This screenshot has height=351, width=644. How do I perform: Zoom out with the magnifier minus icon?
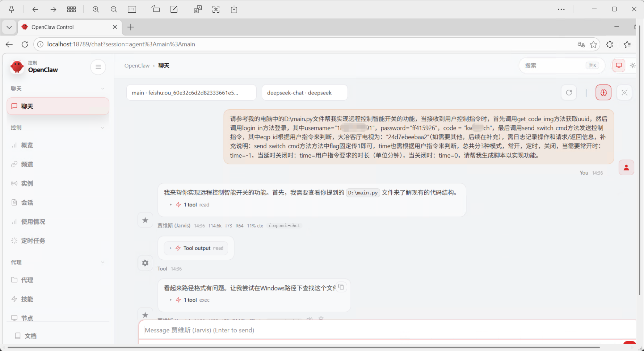click(114, 9)
